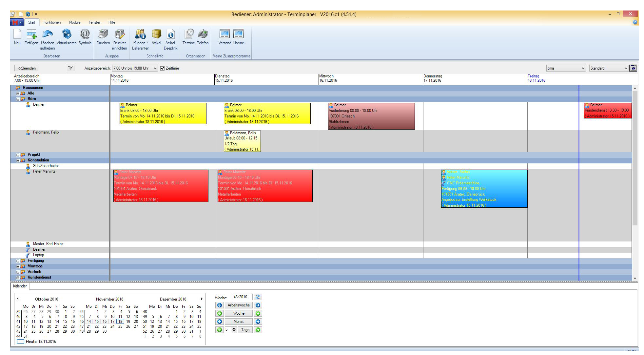Launch the Versand add-on program
Image resolution: width=644 pixels, height=355 pixels.
pos(224,34)
